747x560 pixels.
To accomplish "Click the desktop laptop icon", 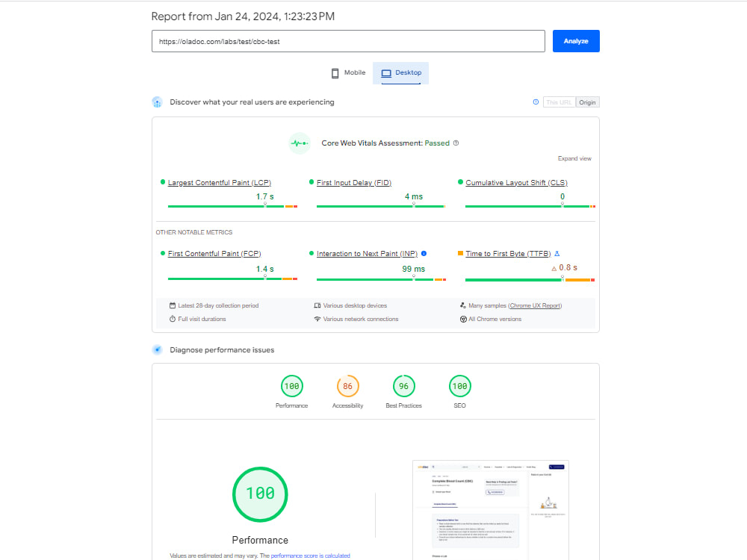I will 386,73.
